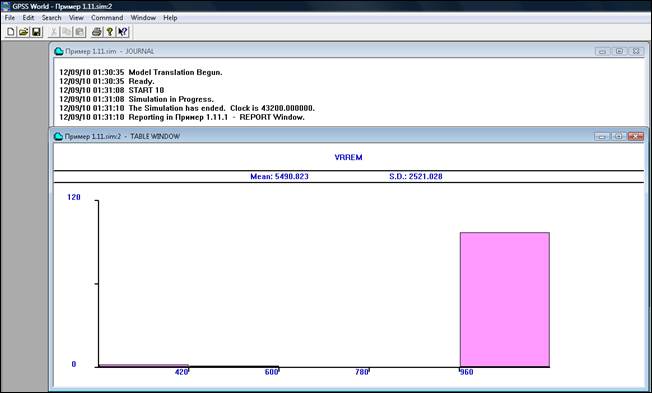Click the 'Reporting in' REPORT Window line
The image size is (652, 393).
point(182,117)
